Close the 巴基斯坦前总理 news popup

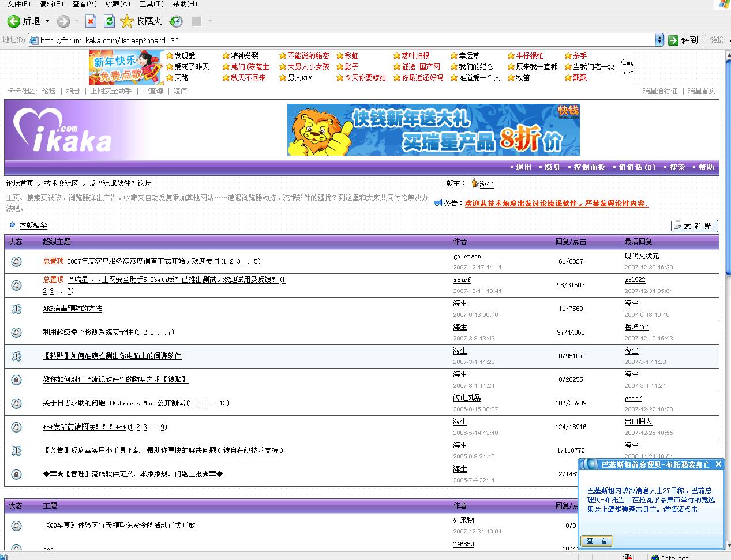click(x=718, y=464)
